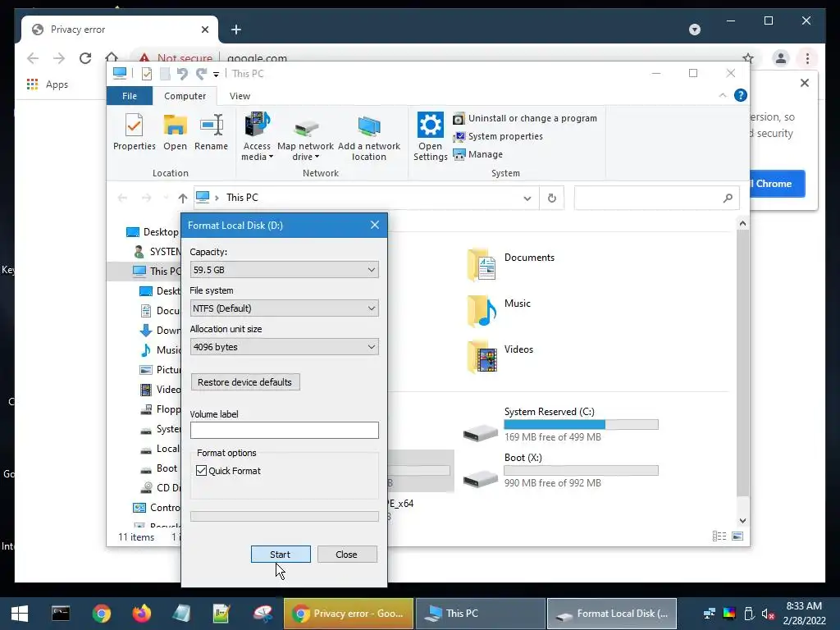Click the Explorer help question mark icon

click(741, 95)
